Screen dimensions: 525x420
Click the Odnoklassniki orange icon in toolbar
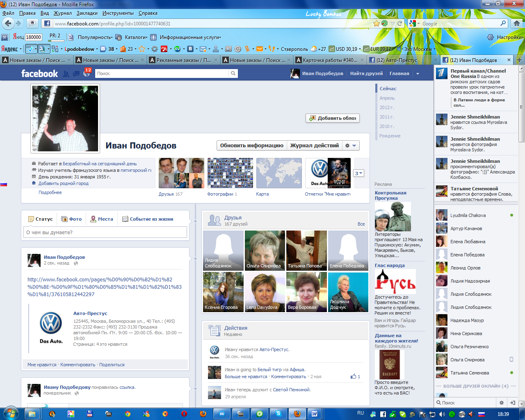[x=247, y=49]
